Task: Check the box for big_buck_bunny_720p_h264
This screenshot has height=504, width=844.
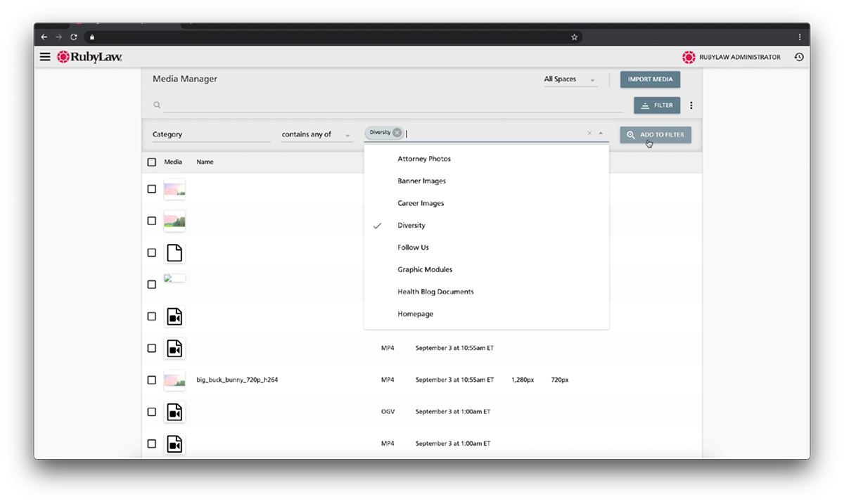Action: (x=152, y=380)
